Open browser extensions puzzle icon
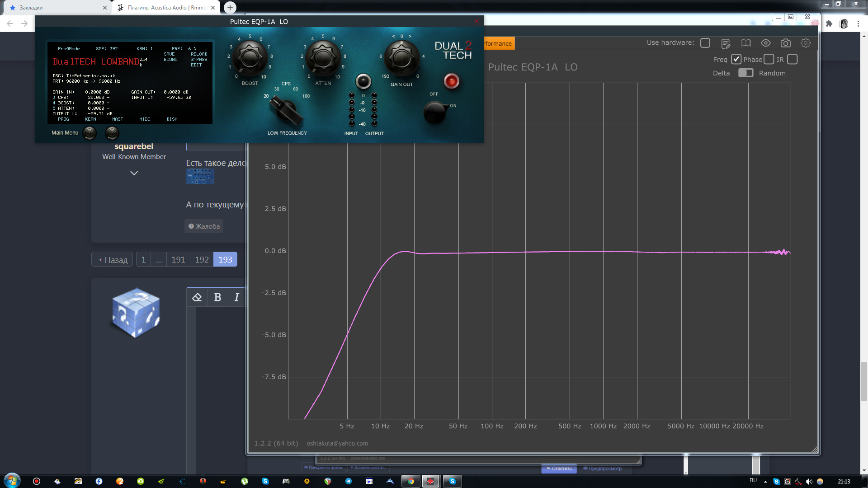Viewport: 868px width, 488px height. click(829, 24)
